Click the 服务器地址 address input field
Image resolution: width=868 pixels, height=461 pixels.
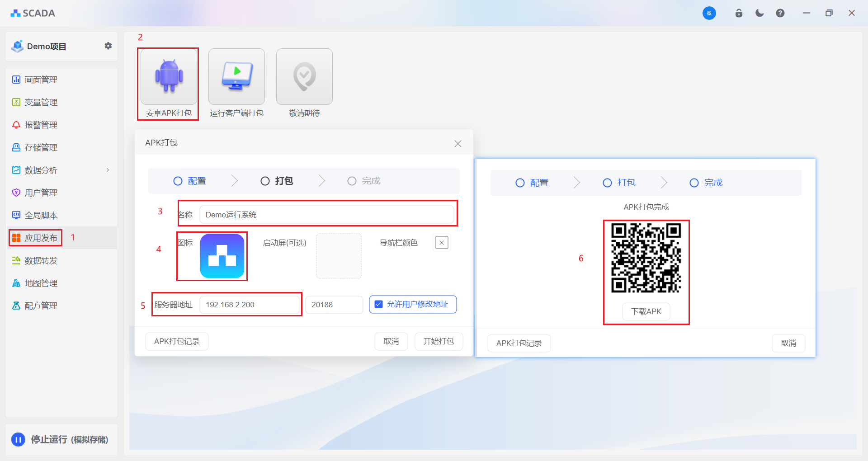pos(250,304)
